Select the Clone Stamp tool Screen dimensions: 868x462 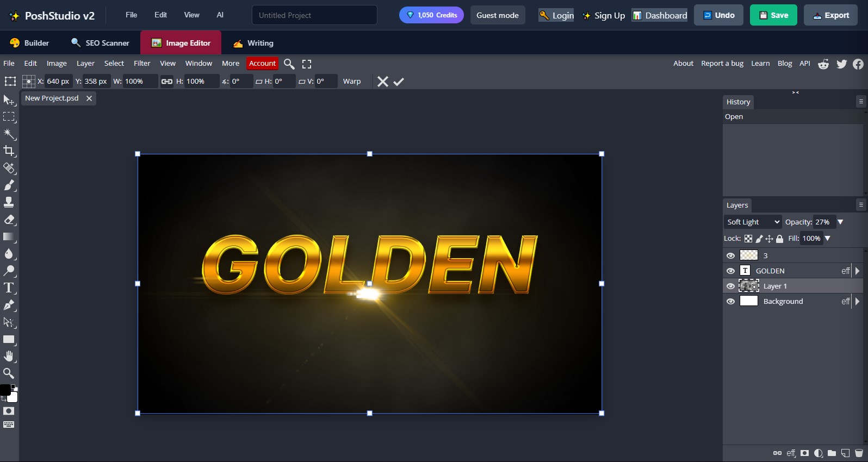coord(9,202)
